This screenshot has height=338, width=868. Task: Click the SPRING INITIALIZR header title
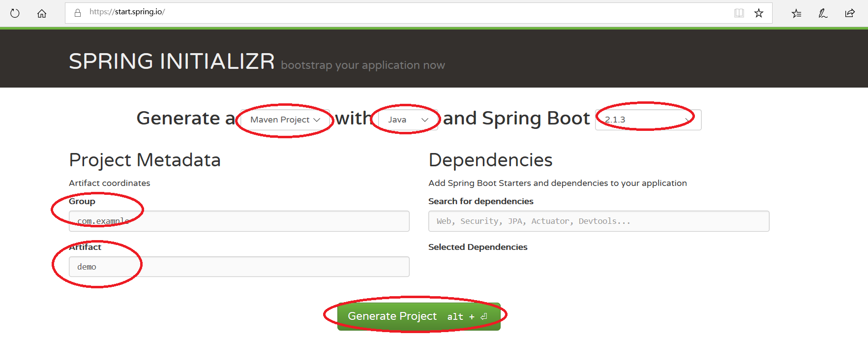172,61
